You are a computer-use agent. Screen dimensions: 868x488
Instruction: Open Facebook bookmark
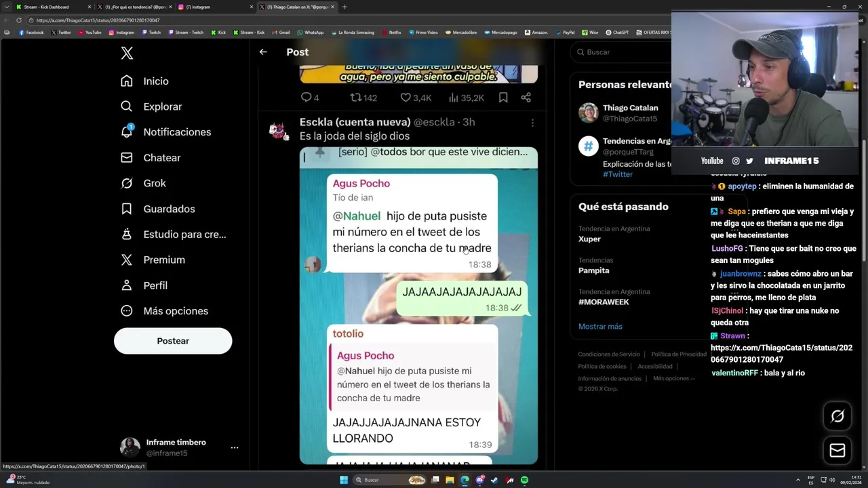click(x=31, y=33)
